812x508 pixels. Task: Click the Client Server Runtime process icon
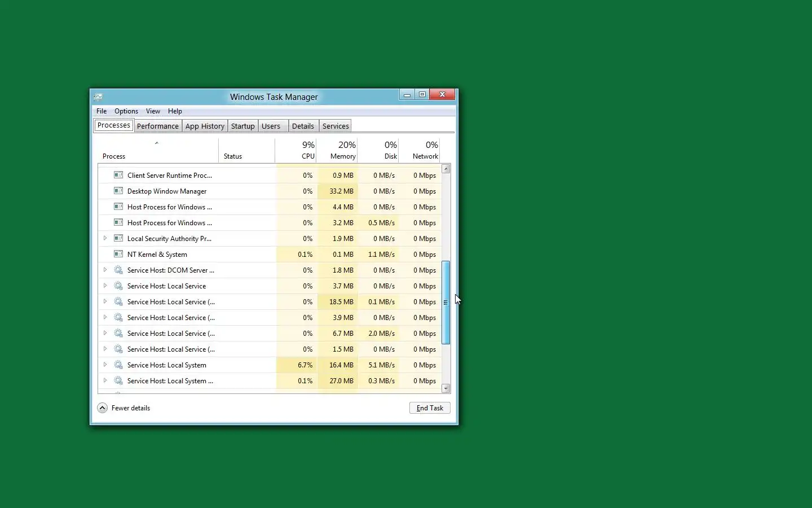click(x=118, y=175)
